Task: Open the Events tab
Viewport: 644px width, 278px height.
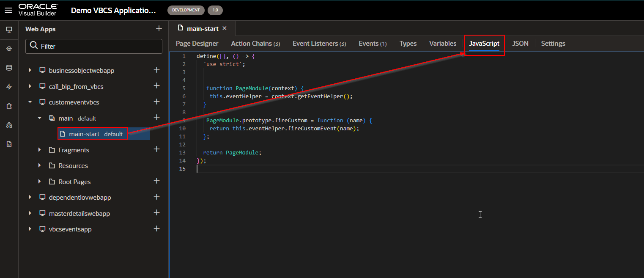Action: [373, 44]
